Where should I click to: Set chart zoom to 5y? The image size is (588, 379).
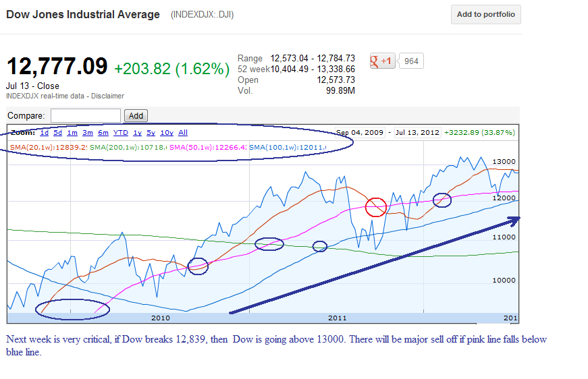coord(151,133)
